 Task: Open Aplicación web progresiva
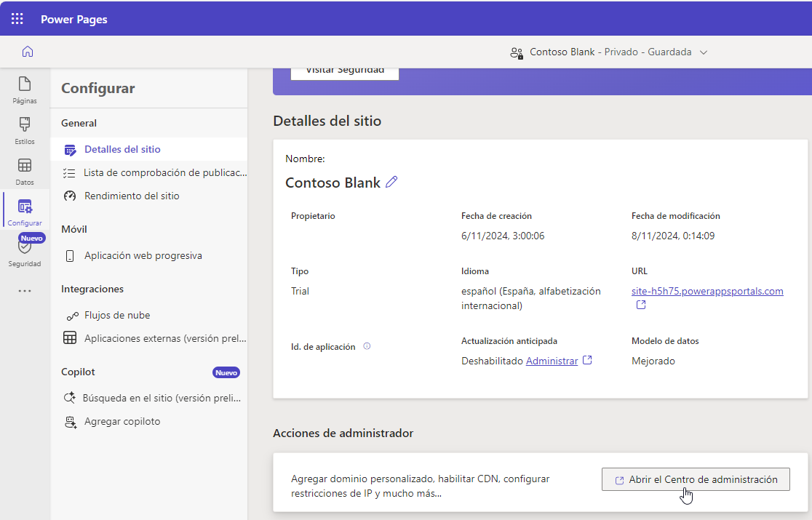(x=149, y=255)
